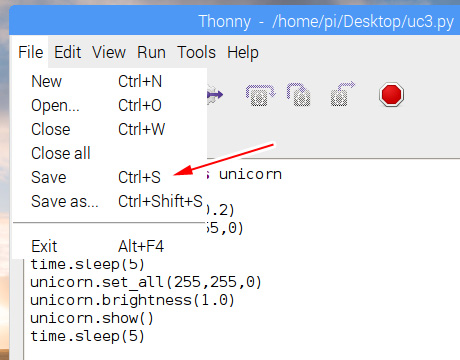The height and width of the screenshot is (360, 460).
Task: Open the Tools menu
Action: (x=197, y=52)
